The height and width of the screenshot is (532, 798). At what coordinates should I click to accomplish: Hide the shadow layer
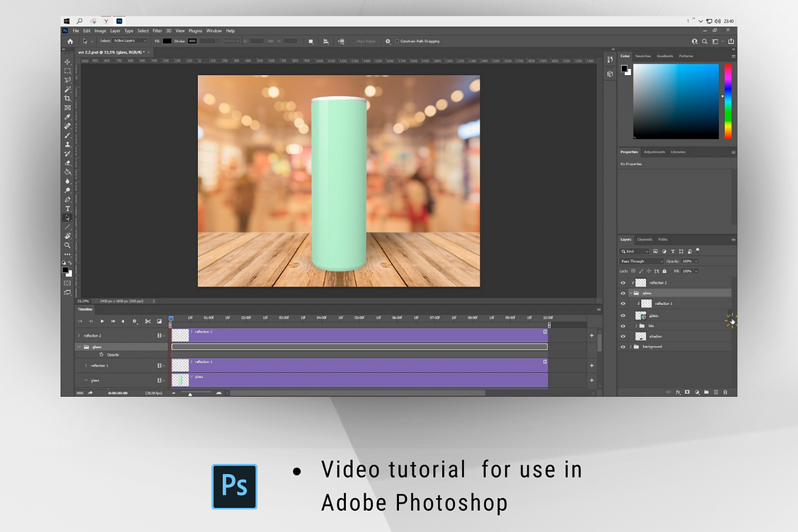coord(623,336)
